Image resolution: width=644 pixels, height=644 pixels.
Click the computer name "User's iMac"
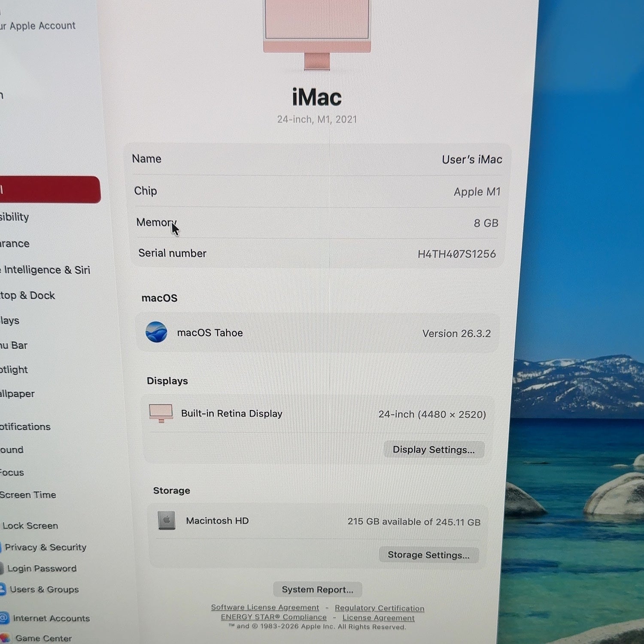(x=472, y=160)
